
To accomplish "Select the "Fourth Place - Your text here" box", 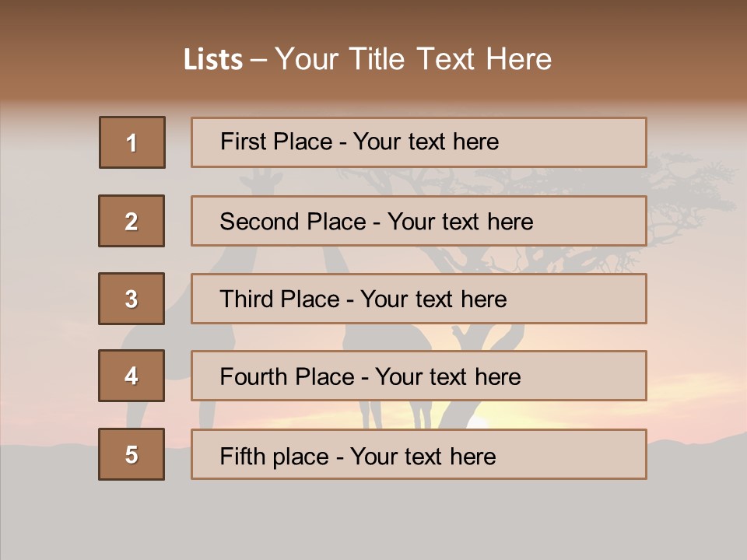I will (x=419, y=376).
